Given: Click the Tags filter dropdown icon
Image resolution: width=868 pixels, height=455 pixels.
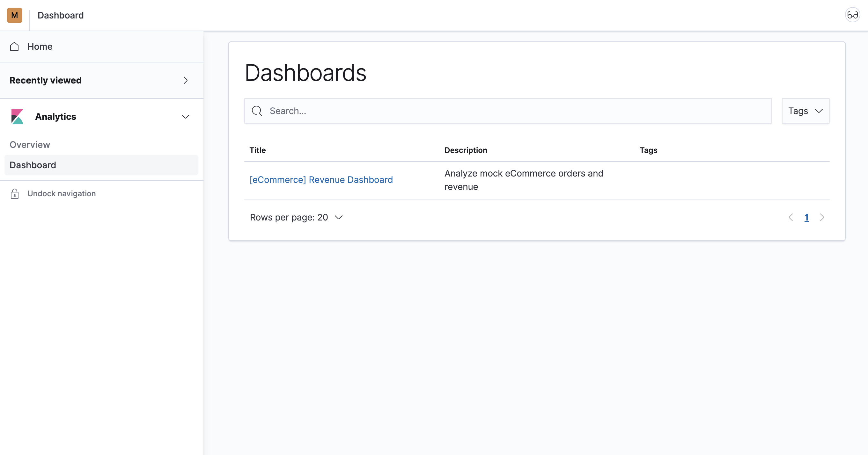Looking at the screenshot, I should click(x=819, y=111).
